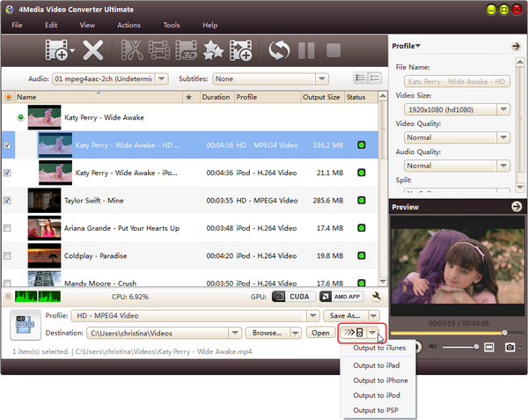This screenshot has width=528, height=420.
Task: Click the Open destination button
Action: pos(320,334)
